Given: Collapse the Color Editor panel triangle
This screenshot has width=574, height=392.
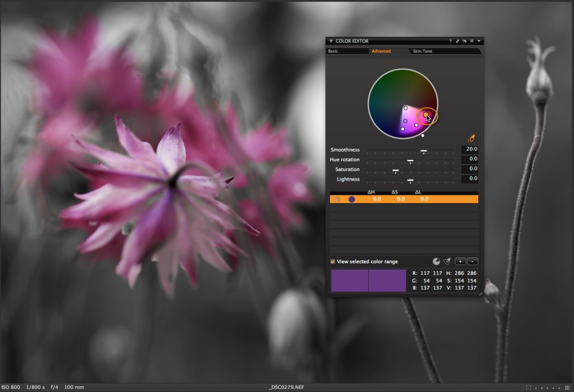Looking at the screenshot, I should click(330, 41).
